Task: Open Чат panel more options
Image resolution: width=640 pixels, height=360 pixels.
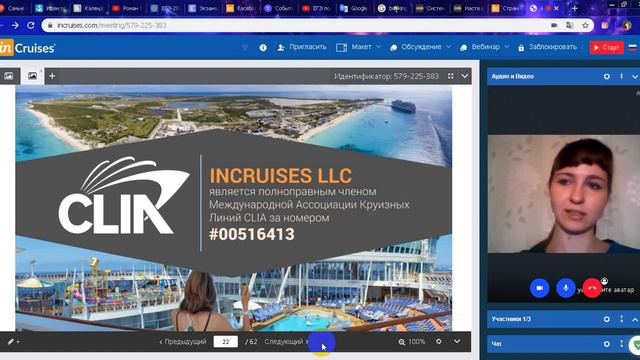Action: [622, 344]
